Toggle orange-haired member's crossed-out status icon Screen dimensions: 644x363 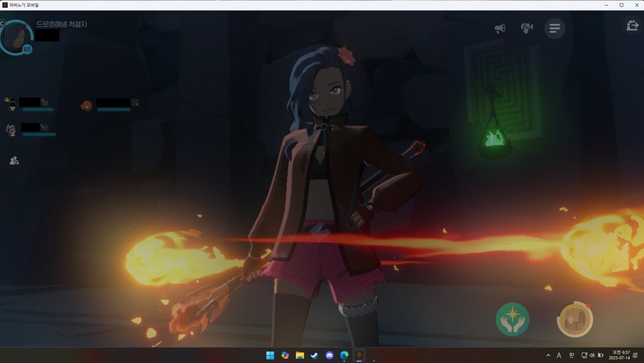coord(135,102)
